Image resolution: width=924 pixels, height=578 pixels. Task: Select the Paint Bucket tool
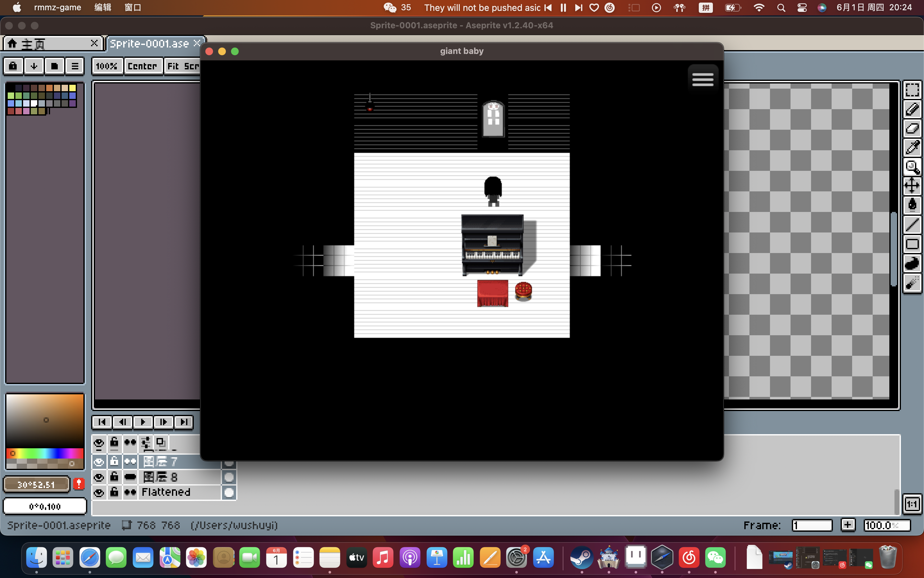[x=912, y=205]
